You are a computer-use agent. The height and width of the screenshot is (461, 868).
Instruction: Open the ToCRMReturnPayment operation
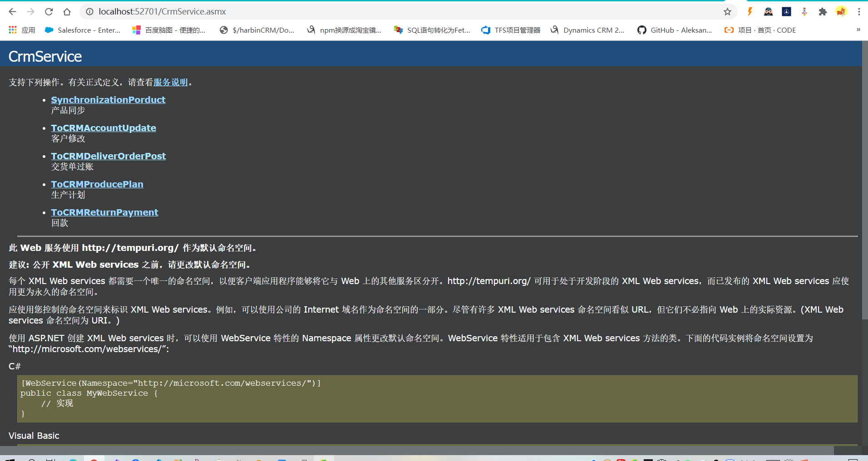click(x=104, y=212)
